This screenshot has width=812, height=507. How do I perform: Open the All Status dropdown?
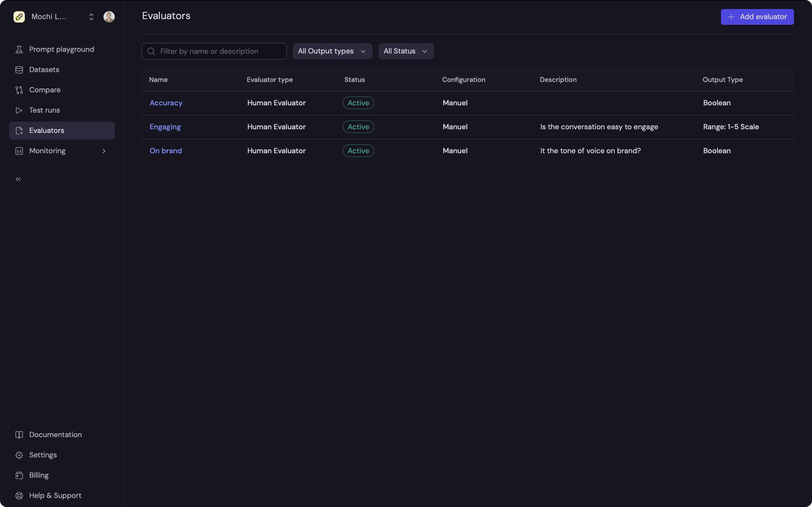[406, 51]
